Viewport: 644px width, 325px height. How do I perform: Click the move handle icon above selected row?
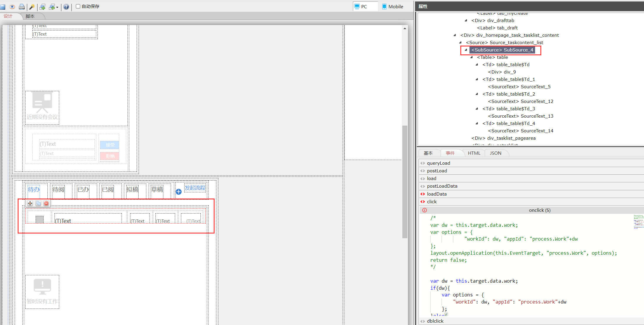pos(30,203)
